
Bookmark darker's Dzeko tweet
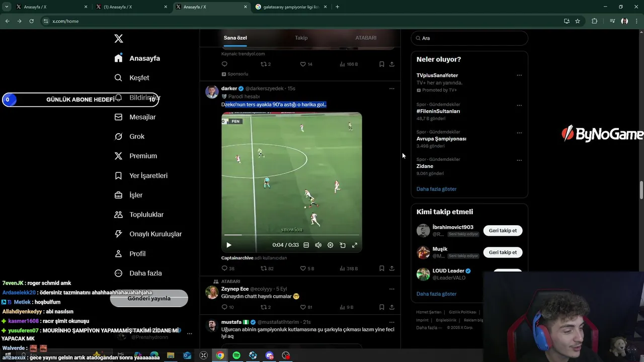382,268
